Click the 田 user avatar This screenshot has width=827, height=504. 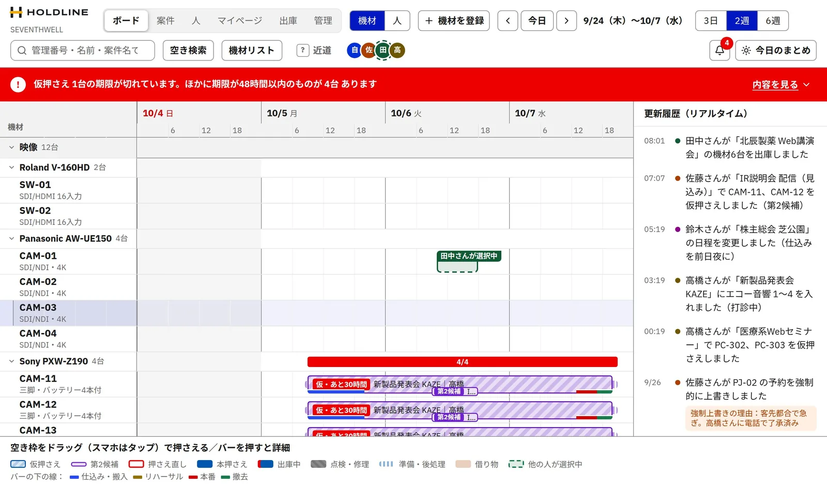point(383,50)
